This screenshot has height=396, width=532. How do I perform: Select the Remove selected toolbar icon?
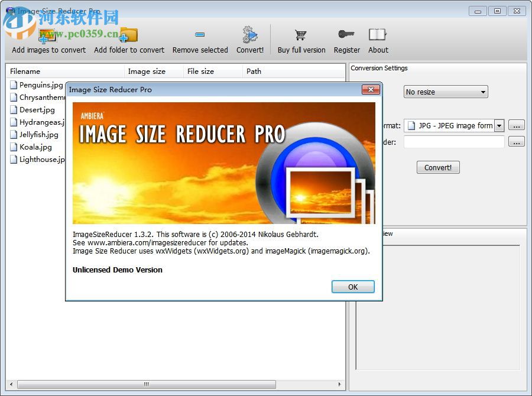pos(200,34)
